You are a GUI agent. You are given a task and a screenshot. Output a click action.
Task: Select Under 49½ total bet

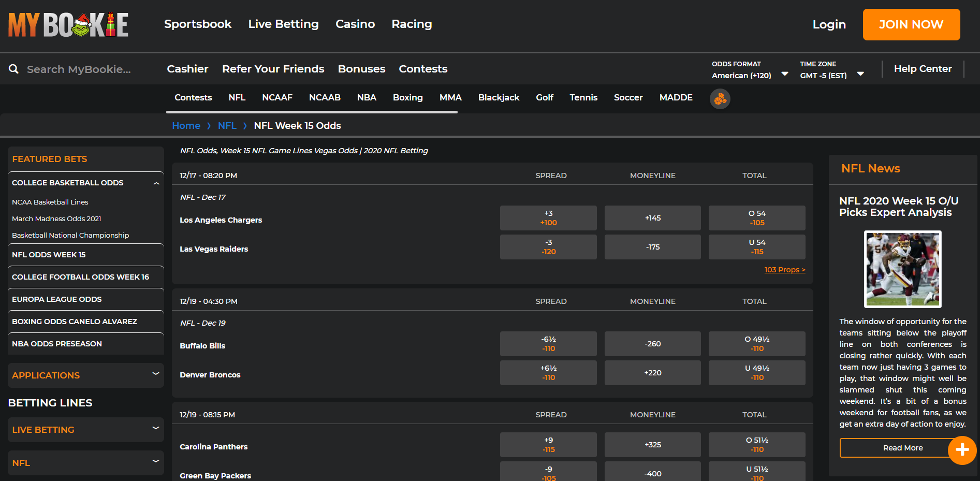coord(757,373)
